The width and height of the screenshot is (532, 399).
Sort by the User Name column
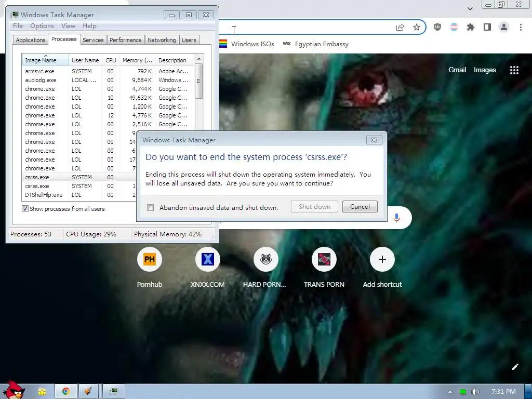tap(85, 60)
